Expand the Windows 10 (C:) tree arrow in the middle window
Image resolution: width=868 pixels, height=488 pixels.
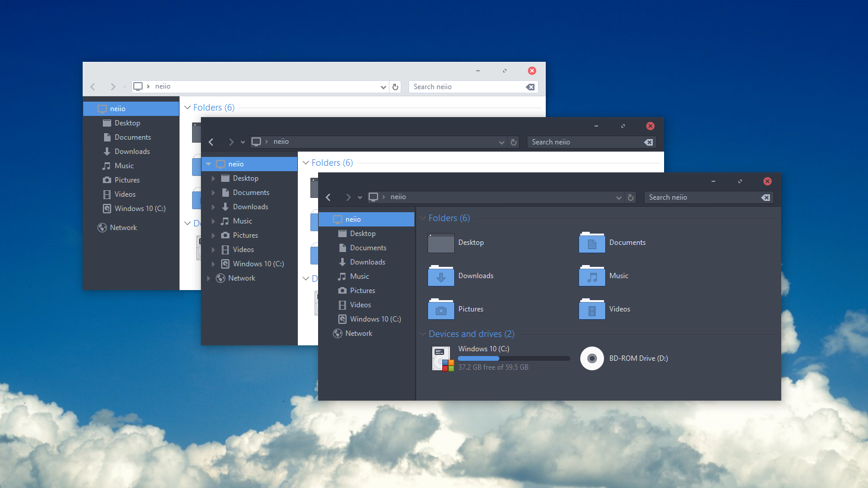(x=213, y=264)
